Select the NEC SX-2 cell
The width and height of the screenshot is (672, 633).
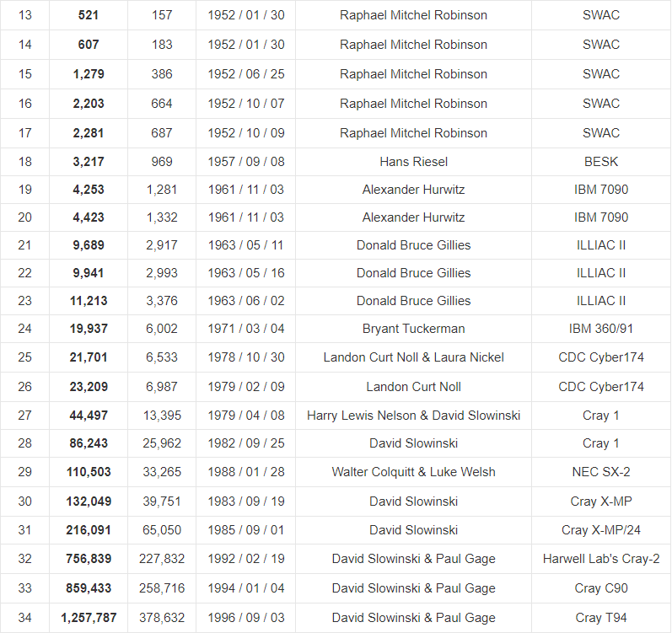pyautogui.click(x=601, y=472)
